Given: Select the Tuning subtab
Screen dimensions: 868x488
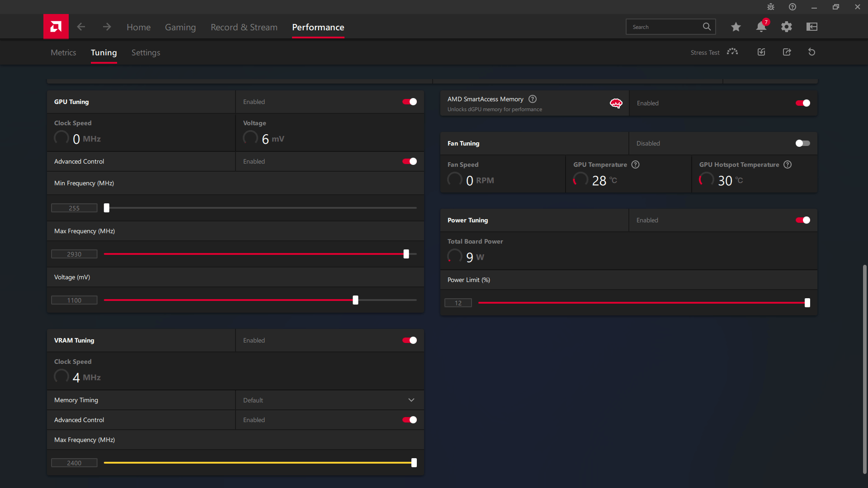Looking at the screenshot, I should (x=104, y=52).
